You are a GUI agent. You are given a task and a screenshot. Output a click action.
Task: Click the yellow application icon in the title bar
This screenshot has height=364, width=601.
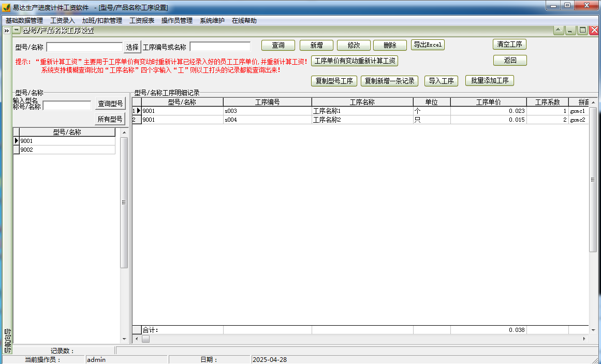point(5,5)
